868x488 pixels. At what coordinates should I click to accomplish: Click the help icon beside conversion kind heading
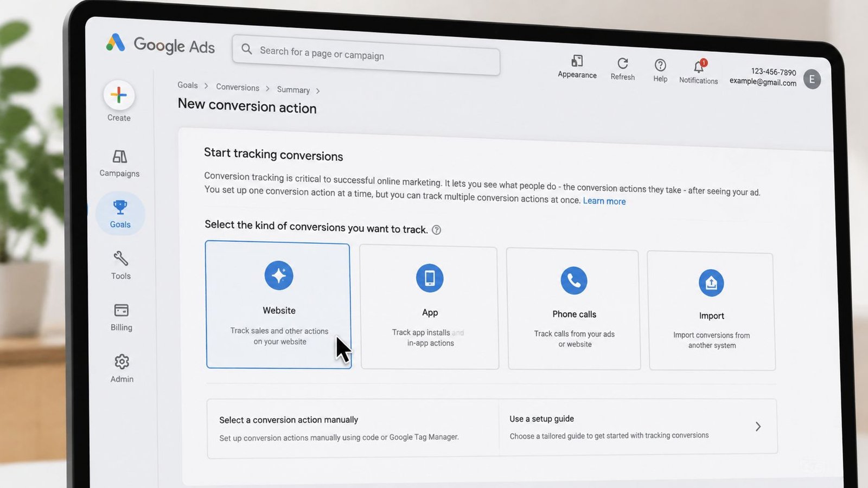click(436, 230)
